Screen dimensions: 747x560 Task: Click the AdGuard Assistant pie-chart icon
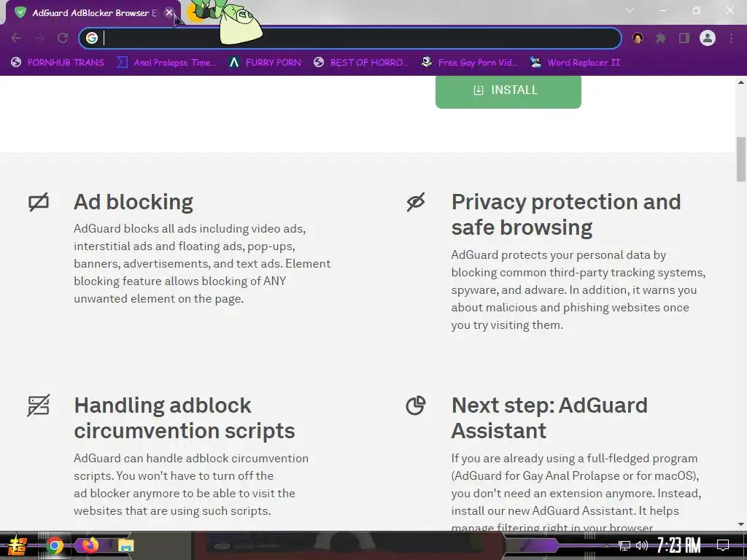point(415,405)
